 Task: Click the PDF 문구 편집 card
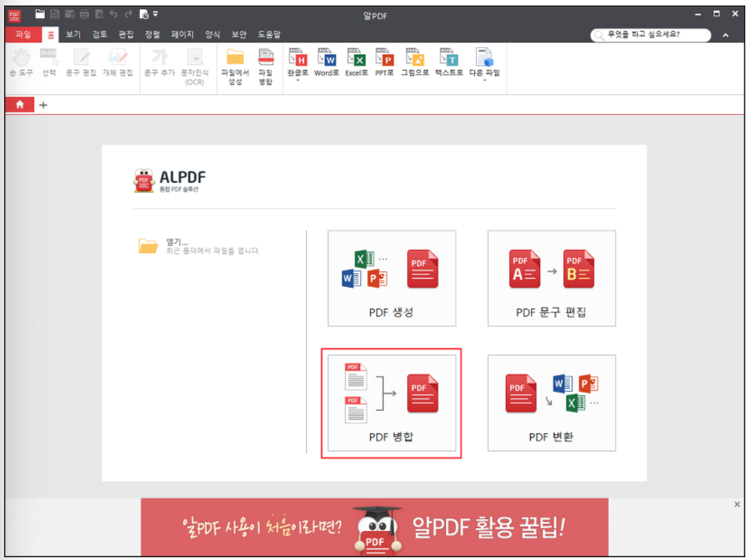pyautogui.click(x=552, y=278)
